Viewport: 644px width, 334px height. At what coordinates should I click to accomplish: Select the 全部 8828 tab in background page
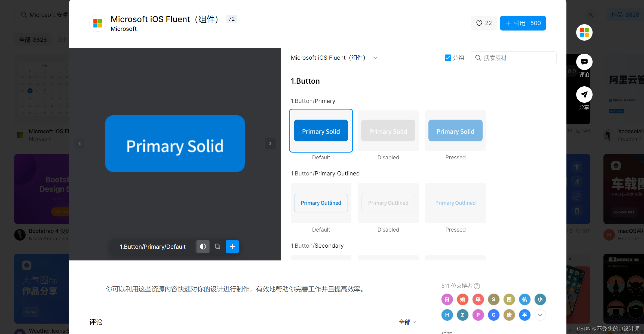pos(33,40)
